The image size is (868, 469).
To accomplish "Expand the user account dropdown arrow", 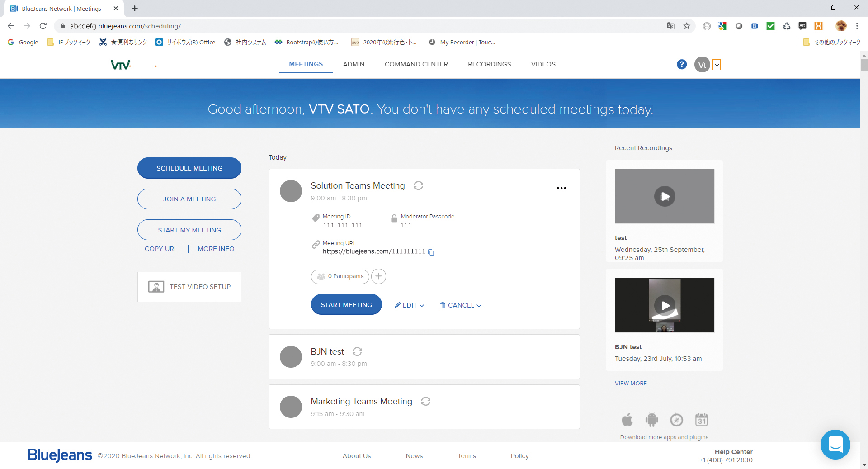I will point(717,65).
